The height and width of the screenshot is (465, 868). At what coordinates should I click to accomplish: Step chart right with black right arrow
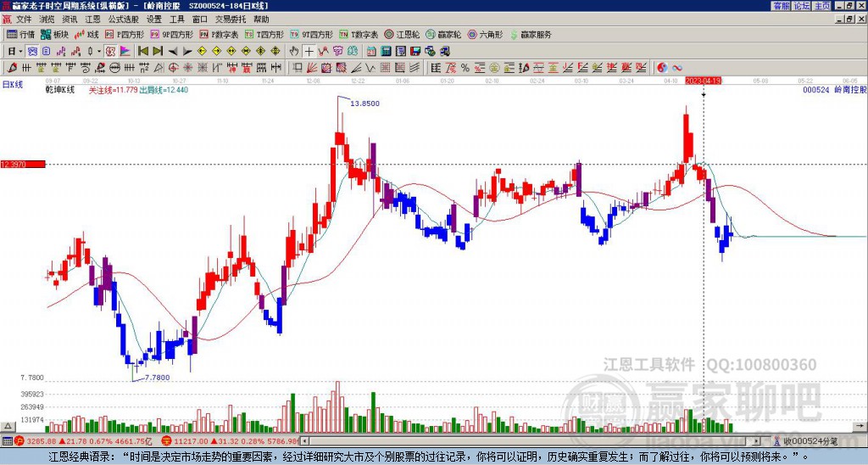[x=187, y=52]
